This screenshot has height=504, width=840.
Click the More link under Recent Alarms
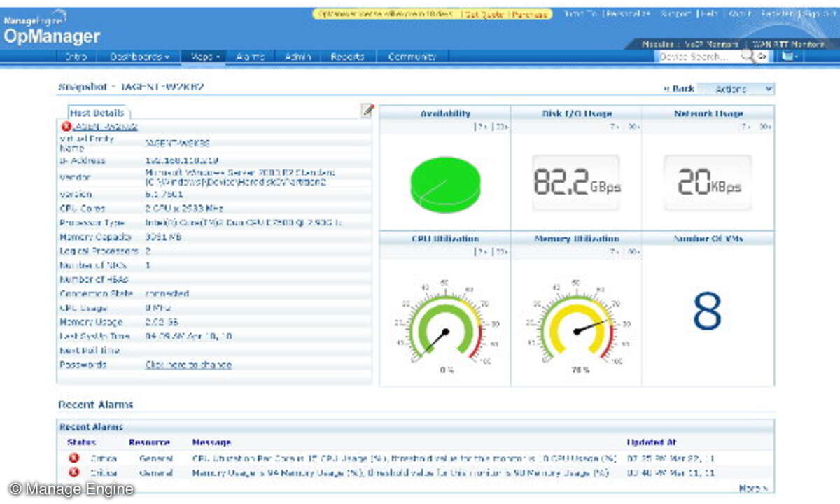[x=753, y=488]
